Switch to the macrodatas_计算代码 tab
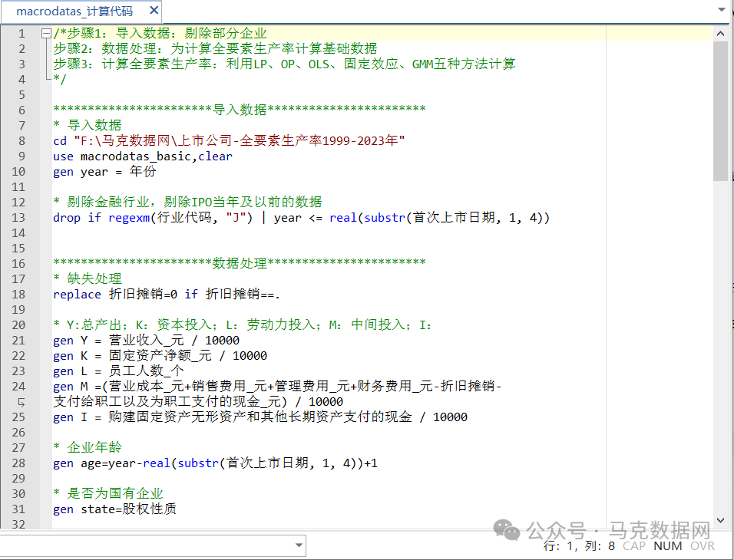The width and height of the screenshot is (734, 560). pos(74,12)
